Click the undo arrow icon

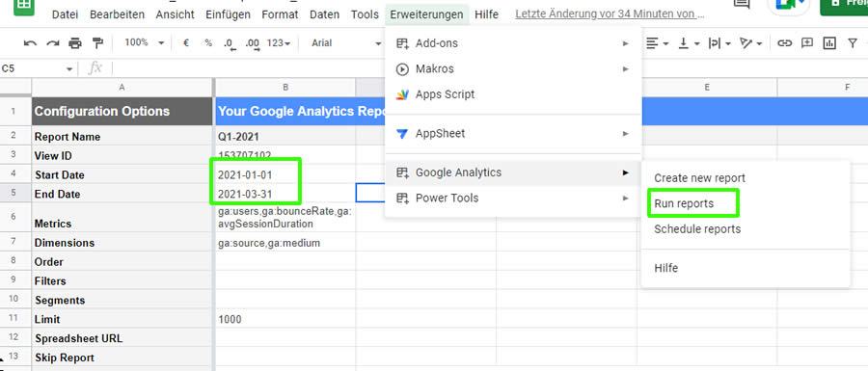click(31, 43)
